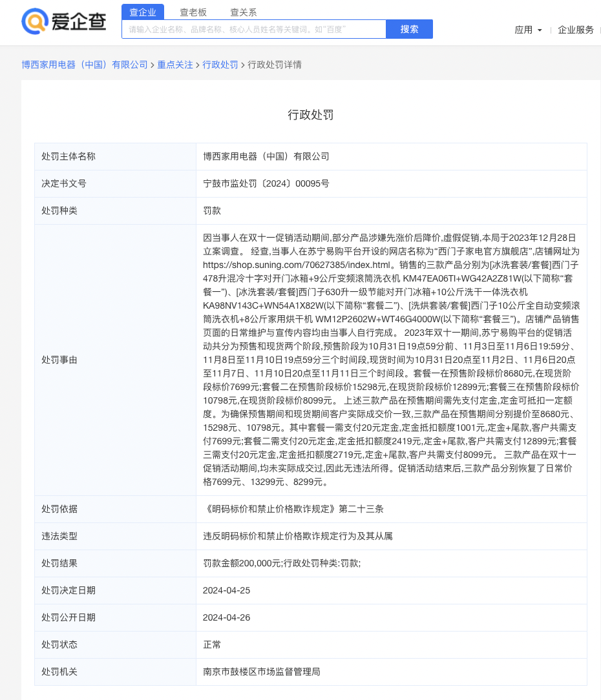Click the 行政处罚 page heading
The image size is (601, 700).
coord(311,115)
